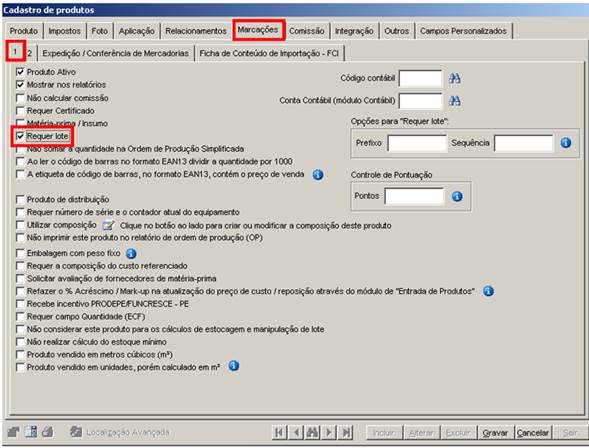Open Expedição / Conferência de Mercadorias sub-tab
The image size is (589, 448).
pos(115,53)
